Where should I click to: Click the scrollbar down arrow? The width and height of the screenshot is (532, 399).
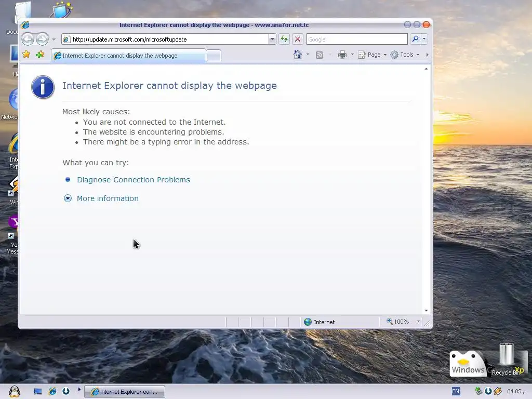426,311
